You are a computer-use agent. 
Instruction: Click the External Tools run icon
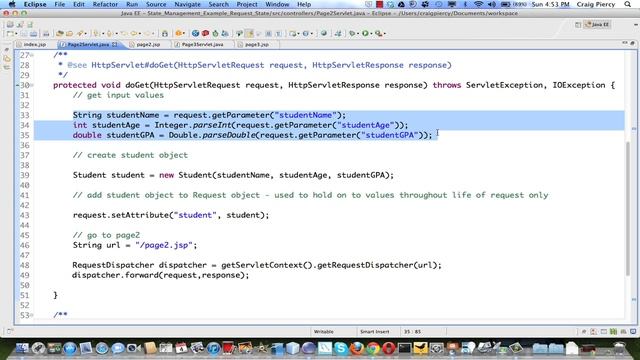click(x=378, y=33)
